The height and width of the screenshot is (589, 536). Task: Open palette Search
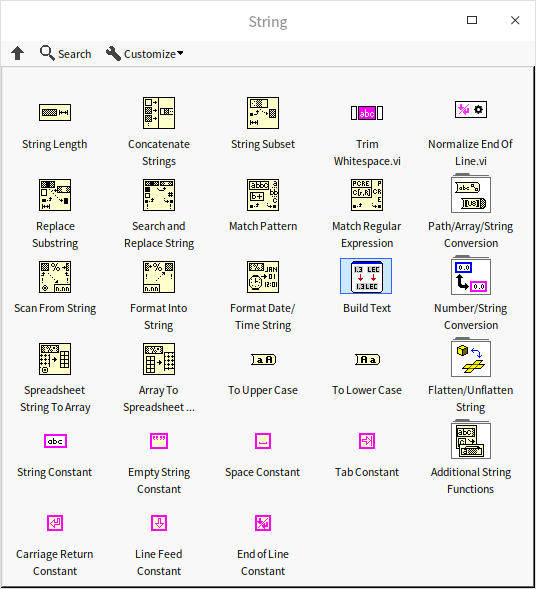pyautogui.click(x=66, y=54)
